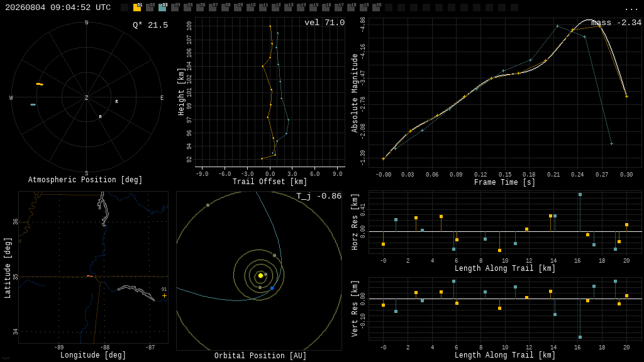Click the R radiant marker in sky plot
Viewport: 644px width, 362px height.
pos(116,101)
